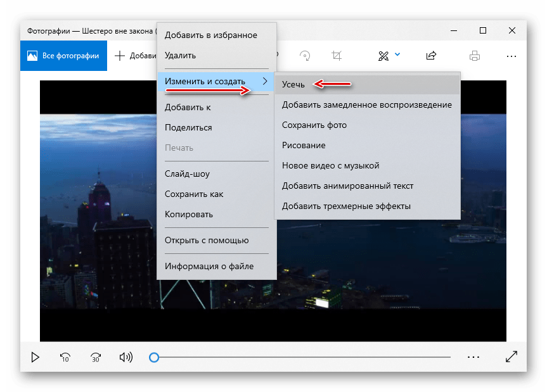Click the share icon in toolbar
Image resolution: width=547 pixels, height=392 pixels.
tap(431, 56)
